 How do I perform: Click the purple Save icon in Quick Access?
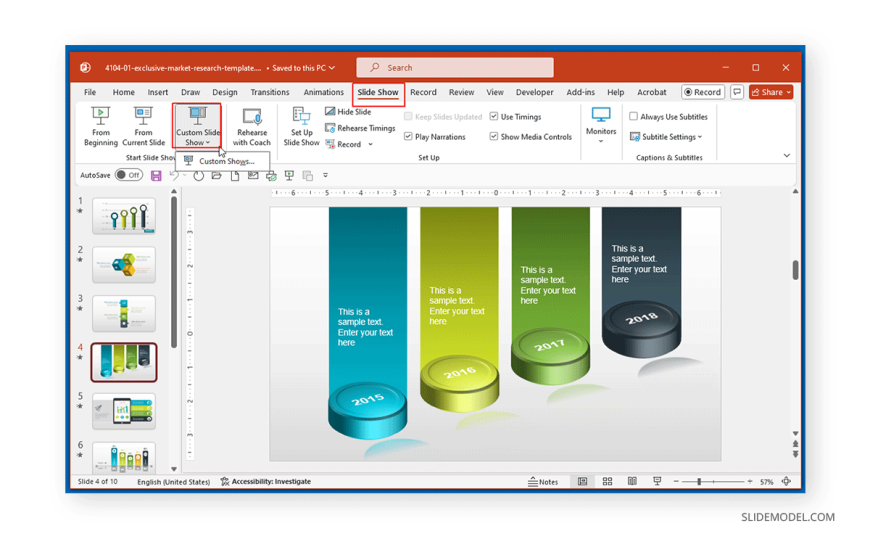(156, 175)
